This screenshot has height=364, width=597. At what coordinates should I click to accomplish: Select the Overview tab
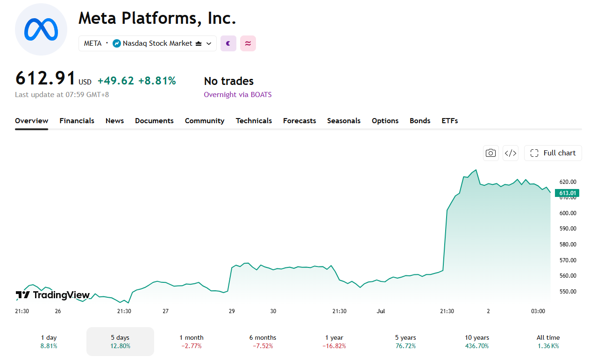tap(31, 121)
